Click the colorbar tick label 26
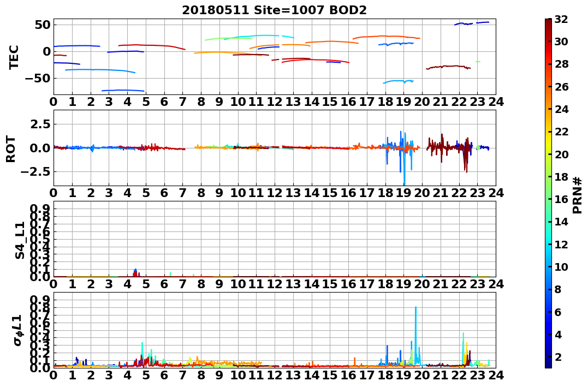This screenshot has height=387, width=588. click(561, 87)
